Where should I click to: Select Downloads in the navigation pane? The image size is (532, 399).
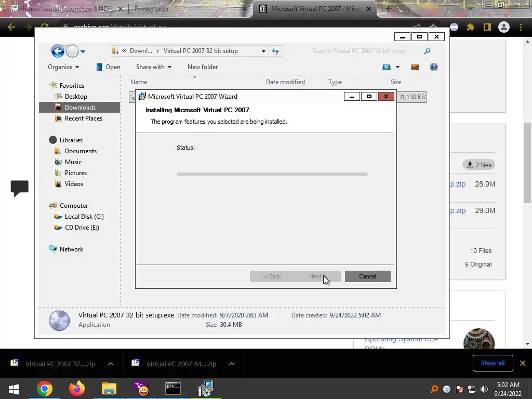[80, 107]
